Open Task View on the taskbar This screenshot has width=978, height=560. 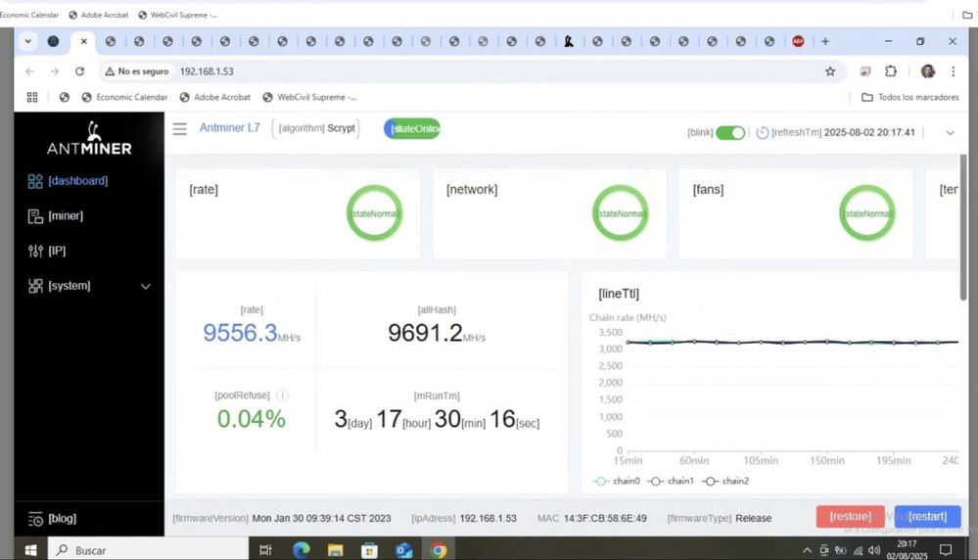[265, 550]
